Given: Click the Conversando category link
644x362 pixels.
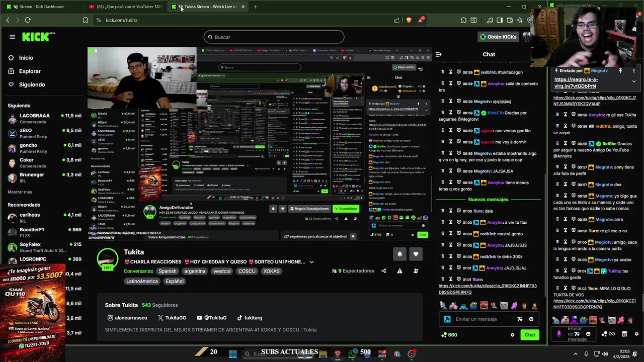Looking at the screenshot, I should point(138,271).
